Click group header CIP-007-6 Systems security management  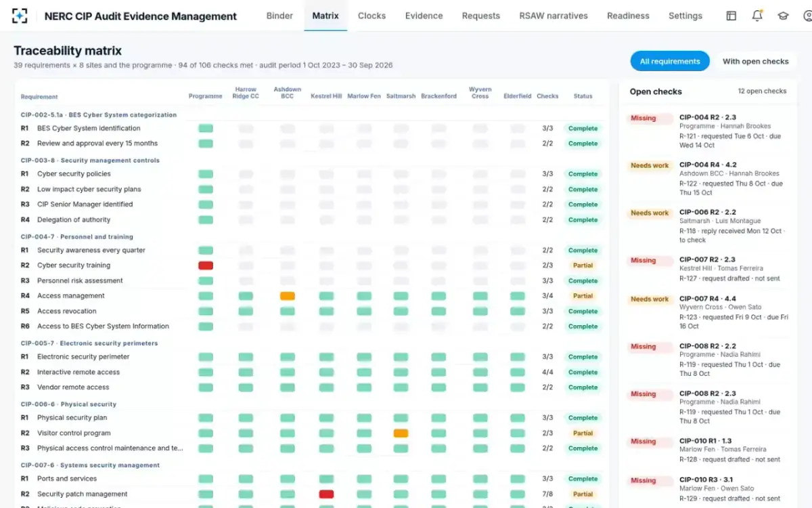click(x=90, y=465)
